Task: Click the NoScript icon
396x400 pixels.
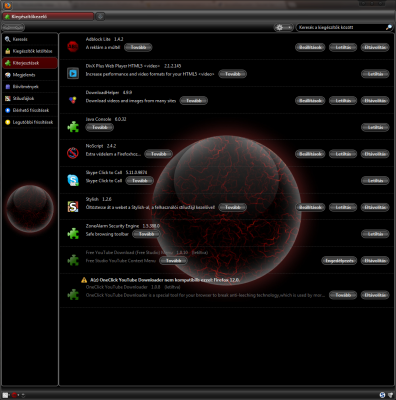Action: coord(73,153)
